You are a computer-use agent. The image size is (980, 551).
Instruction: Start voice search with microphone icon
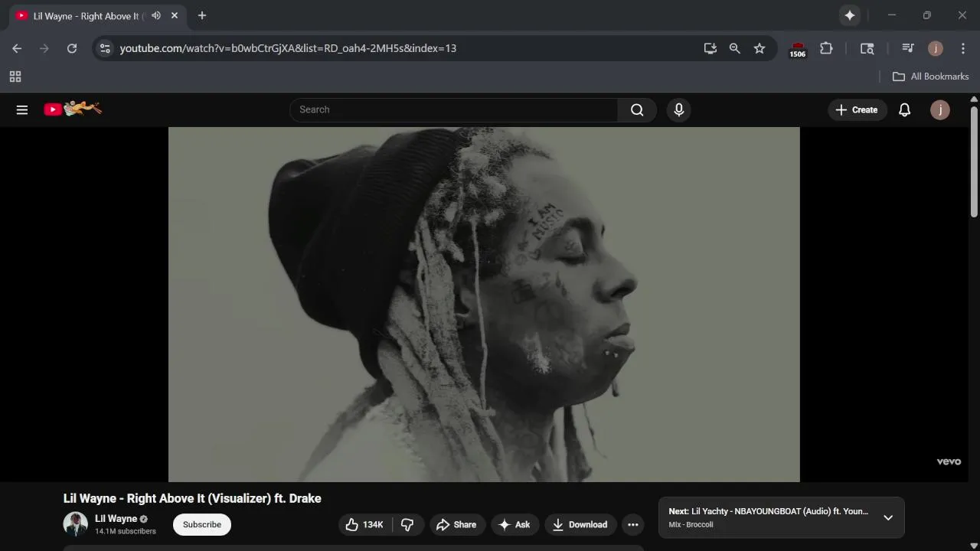[x=678, y=109]
